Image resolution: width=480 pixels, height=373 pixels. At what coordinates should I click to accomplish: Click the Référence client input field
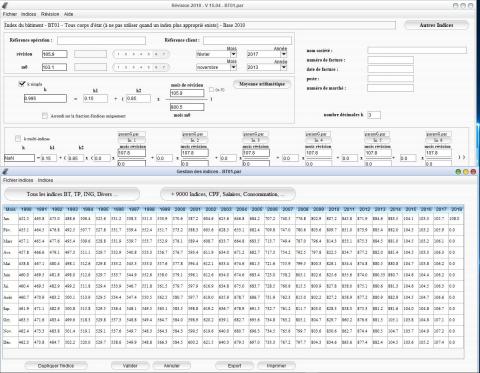pos(247,40)
